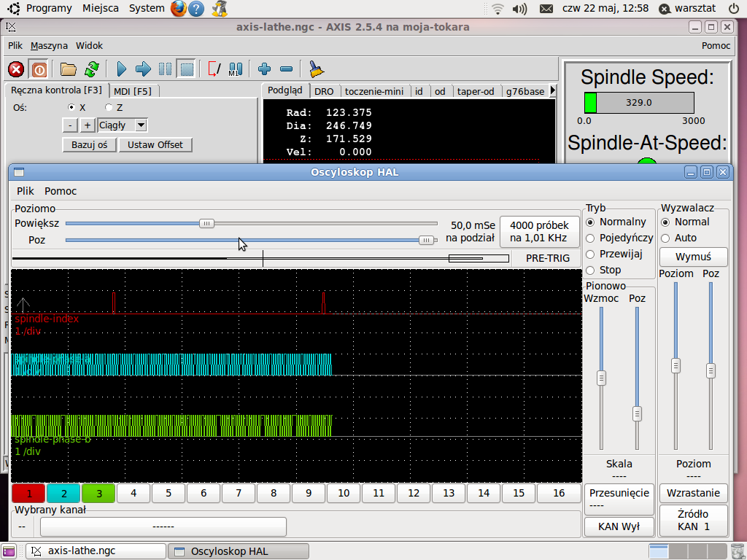
Task: Select Przewijaj run mode
Action: coord(590,254)
